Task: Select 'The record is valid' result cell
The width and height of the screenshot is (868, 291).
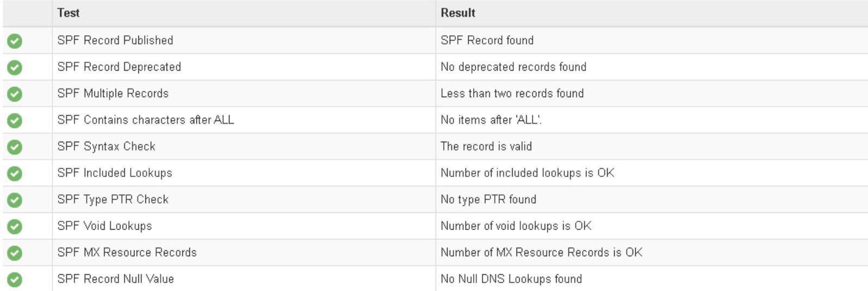Action: point(486,147)
